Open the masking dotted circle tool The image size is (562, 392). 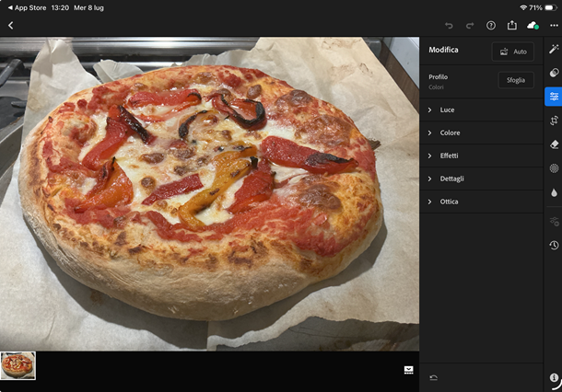[554, 168]
